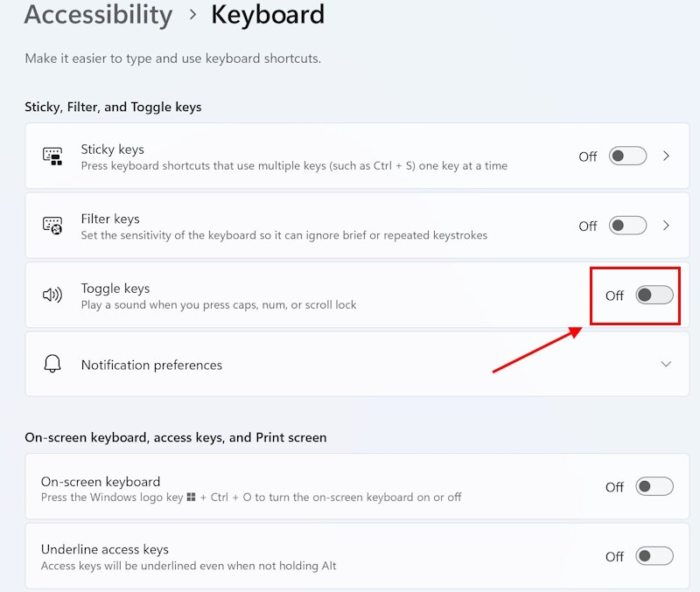
Task: Turn on Underline access keys
Action: tap(654, 556)
